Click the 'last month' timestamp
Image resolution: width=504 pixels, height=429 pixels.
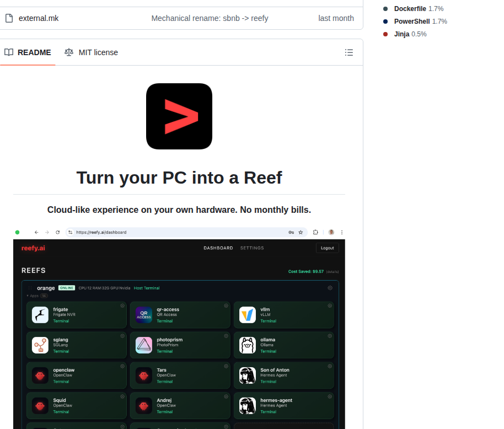(336, 18)
